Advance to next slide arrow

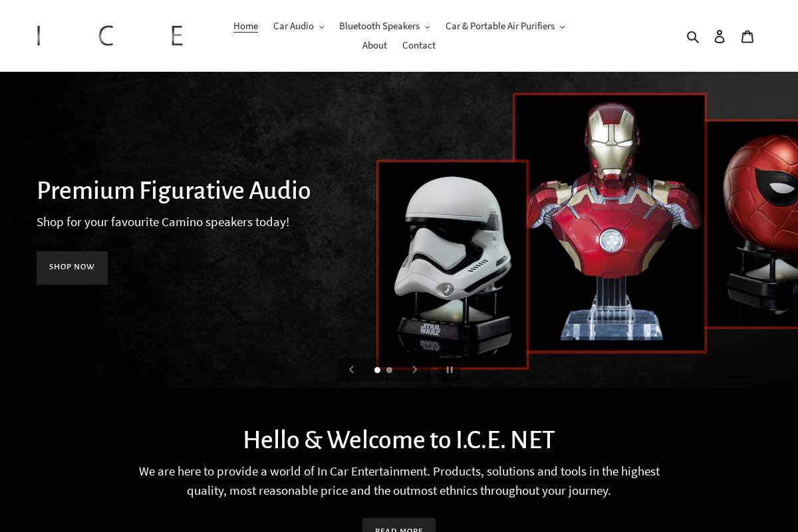(x=415, y=370)
